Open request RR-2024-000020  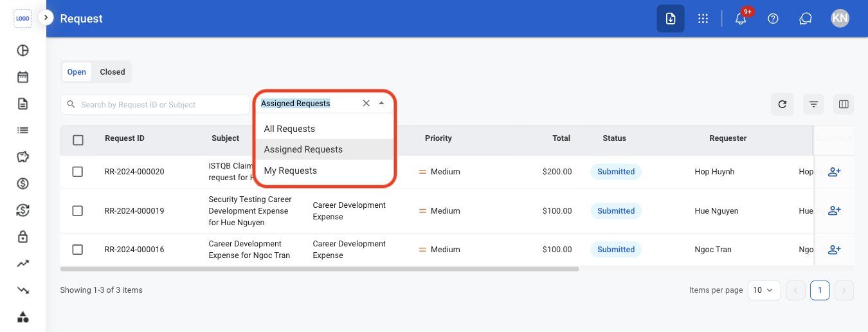click(134, 172)
